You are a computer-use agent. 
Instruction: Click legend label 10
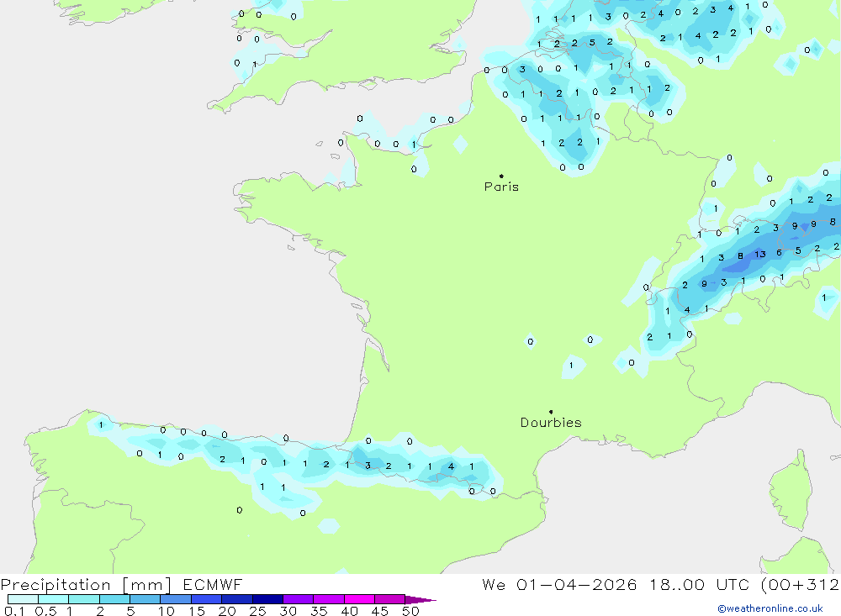click(167, 611)
